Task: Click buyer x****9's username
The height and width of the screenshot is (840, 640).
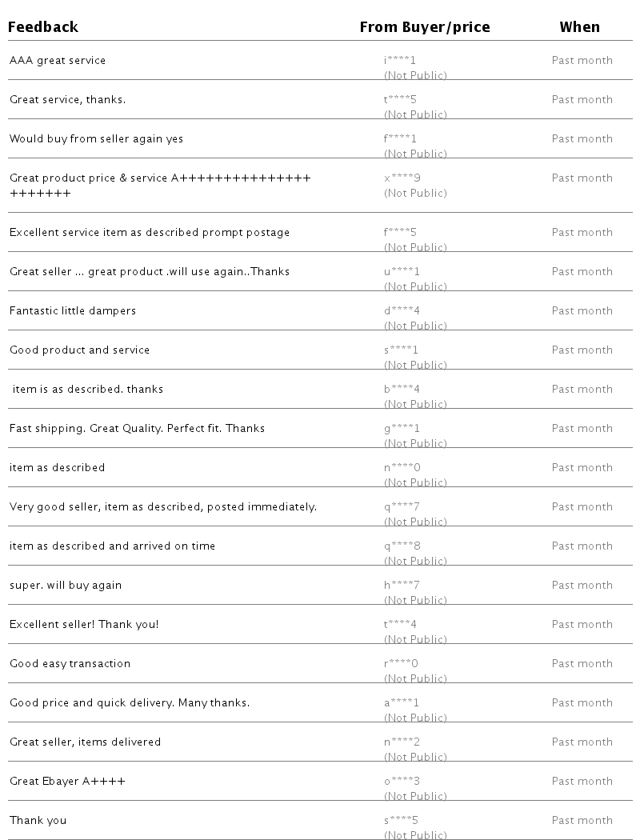Action: tap(402, 178)
